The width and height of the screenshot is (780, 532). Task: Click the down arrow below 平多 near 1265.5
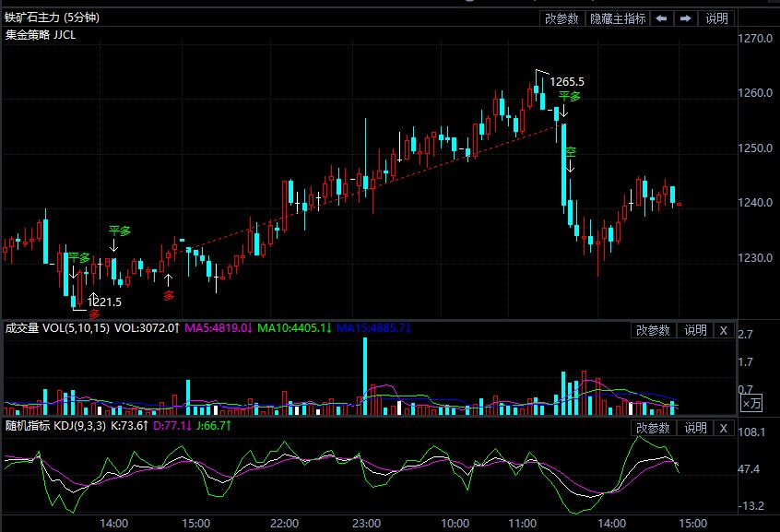pyautogui.click(x=563, y=112)
